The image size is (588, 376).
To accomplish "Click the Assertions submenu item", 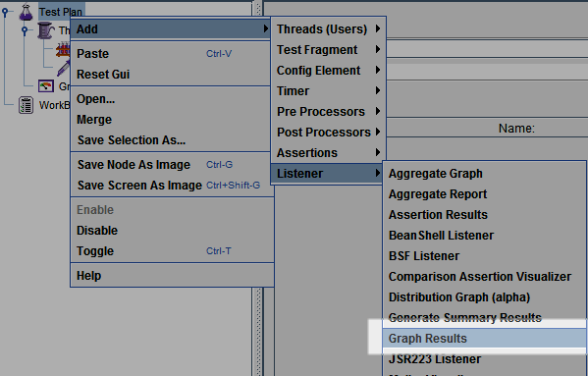I will point(328,152).
